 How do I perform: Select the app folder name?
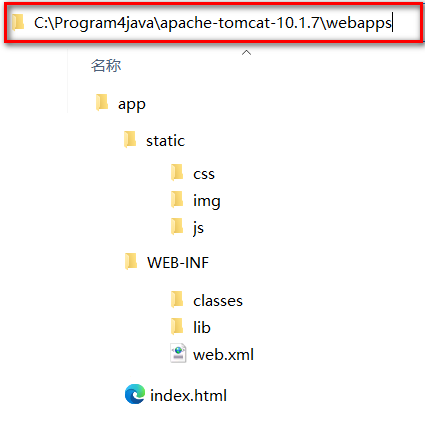click(x=132, y=105)
